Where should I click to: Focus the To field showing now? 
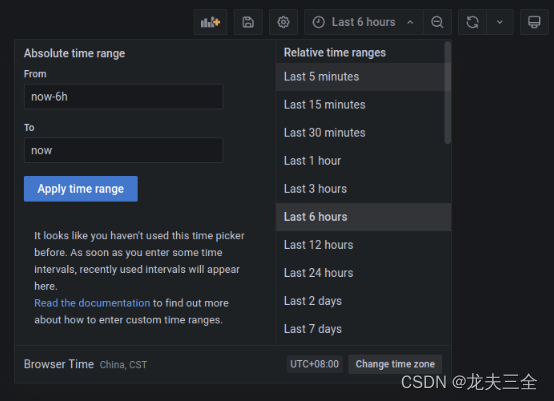[x=123, y=150]
